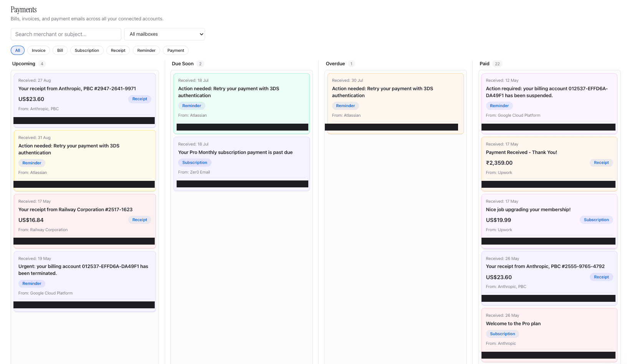Open Payment Received - Thank You card

coord(549,164)
